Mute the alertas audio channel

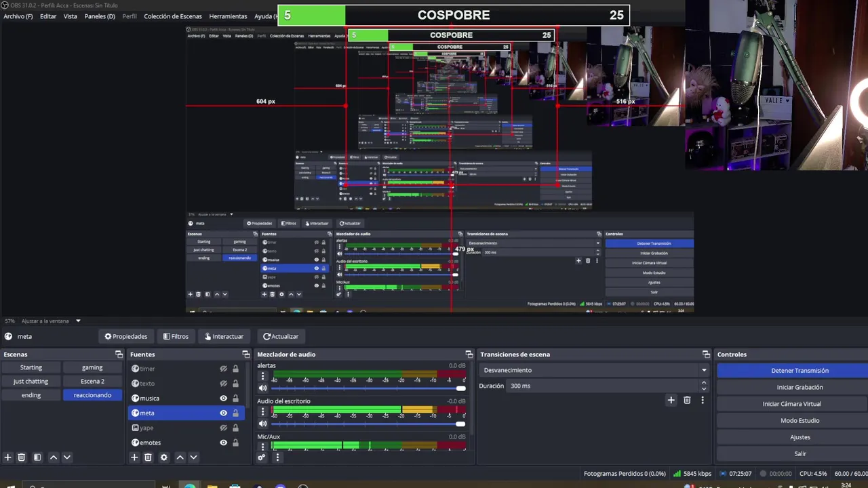pyautogui.click(x=262, y=388)
